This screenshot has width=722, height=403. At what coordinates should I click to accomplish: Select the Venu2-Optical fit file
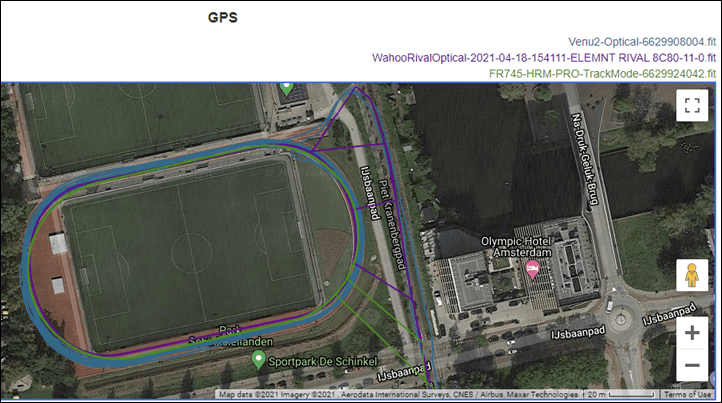(x=642, y=42)
